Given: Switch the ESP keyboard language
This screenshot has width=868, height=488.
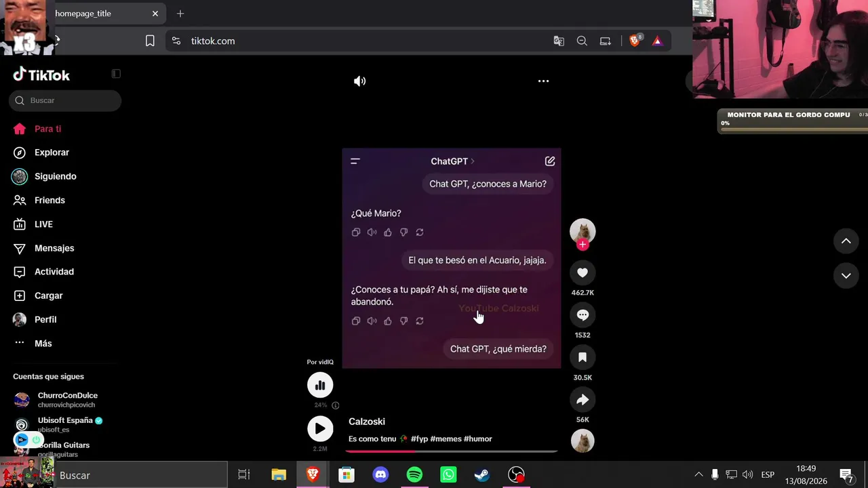Looking at the screenshot, I should pyautogui.click(x=768, y=474).
